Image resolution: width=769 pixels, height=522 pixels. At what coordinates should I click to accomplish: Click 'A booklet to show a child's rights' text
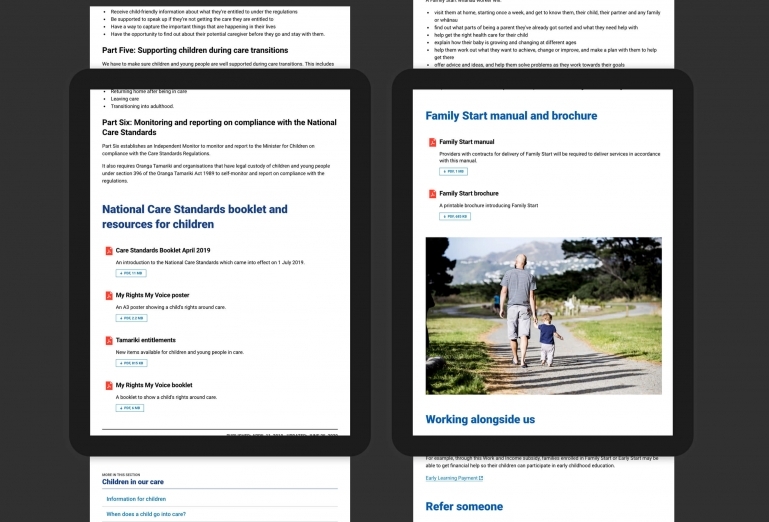[166, 397]
